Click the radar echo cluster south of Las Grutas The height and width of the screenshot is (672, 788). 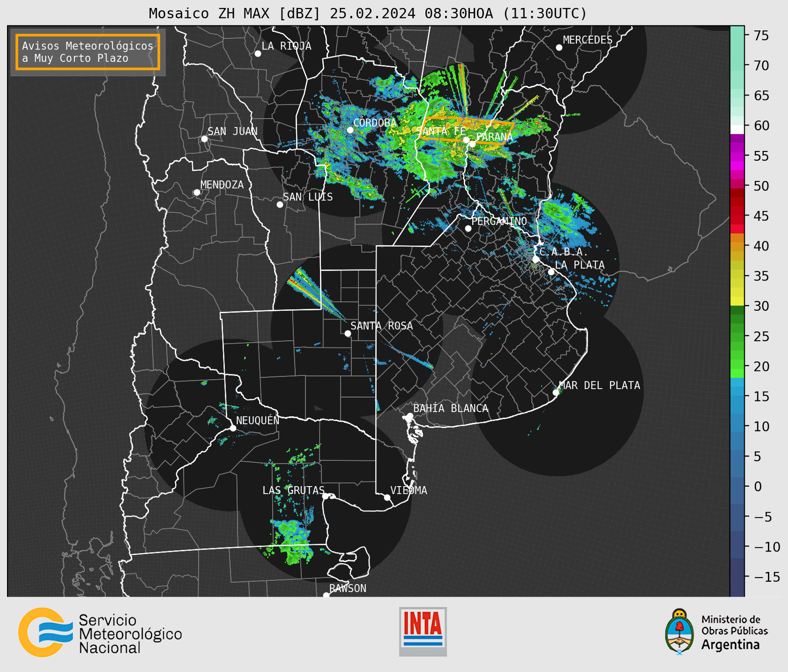(x=292, y=541)
